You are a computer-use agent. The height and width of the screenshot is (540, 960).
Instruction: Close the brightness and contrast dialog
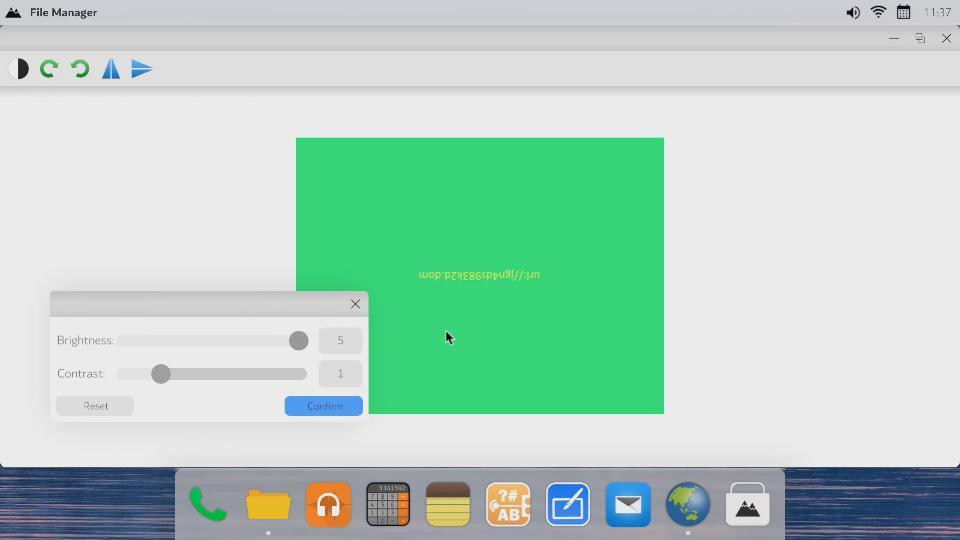point(355,304)
